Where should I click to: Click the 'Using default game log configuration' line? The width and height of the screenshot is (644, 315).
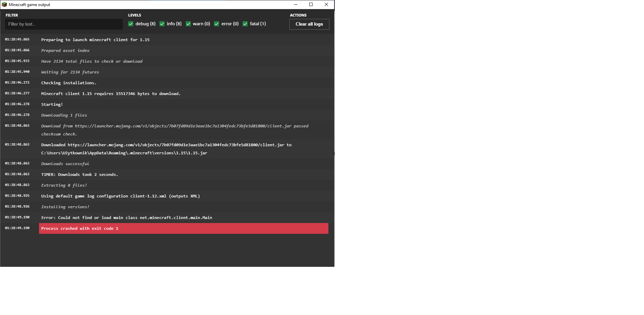point(120,196)
